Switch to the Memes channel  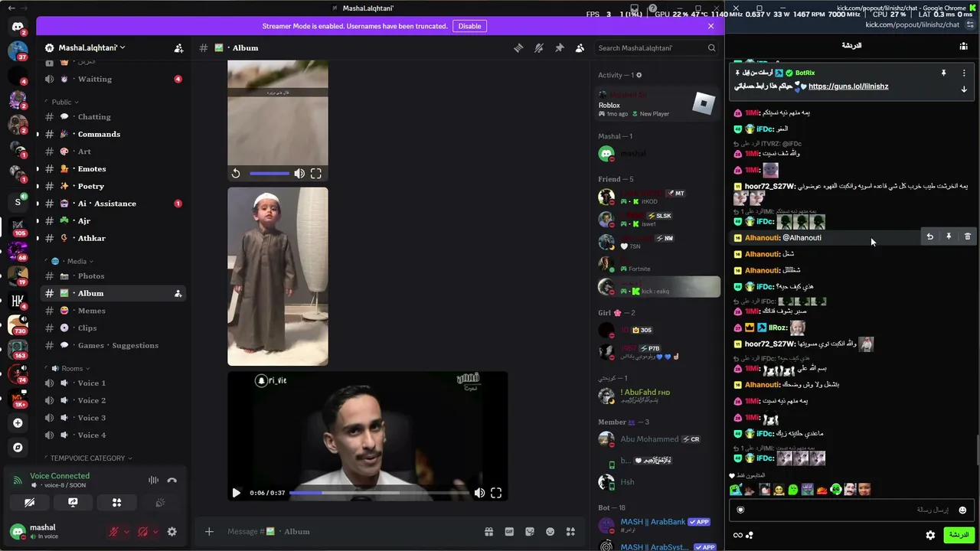112,311
